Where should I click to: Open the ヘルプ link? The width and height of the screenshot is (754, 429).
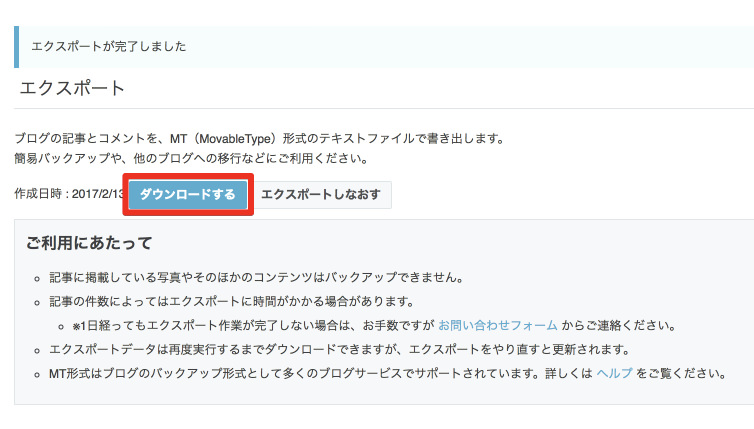point(614,373)
